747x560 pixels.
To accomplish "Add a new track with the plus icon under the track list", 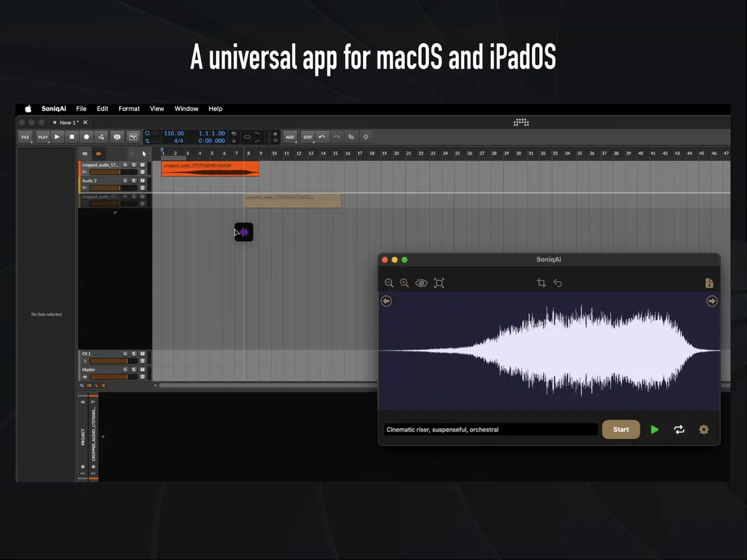I will pos(115,213).
